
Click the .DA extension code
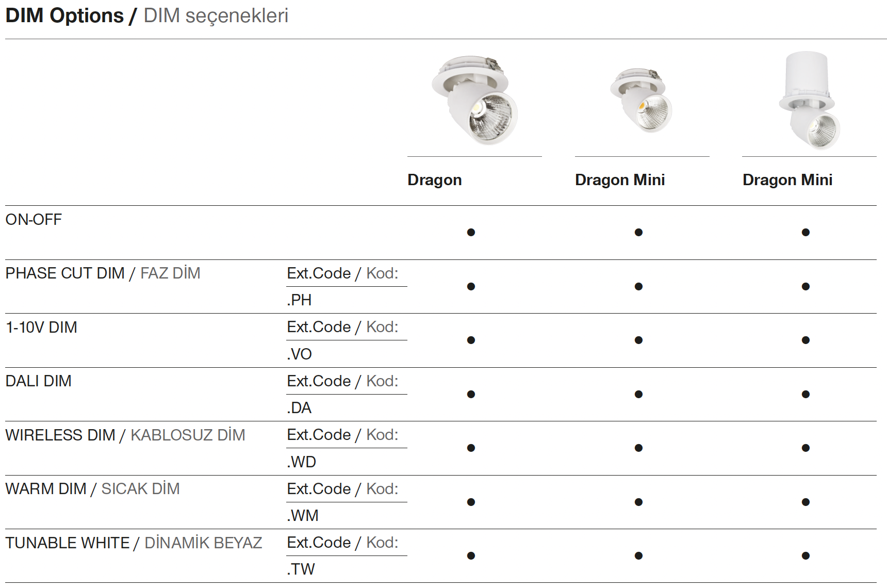(299, 408)
